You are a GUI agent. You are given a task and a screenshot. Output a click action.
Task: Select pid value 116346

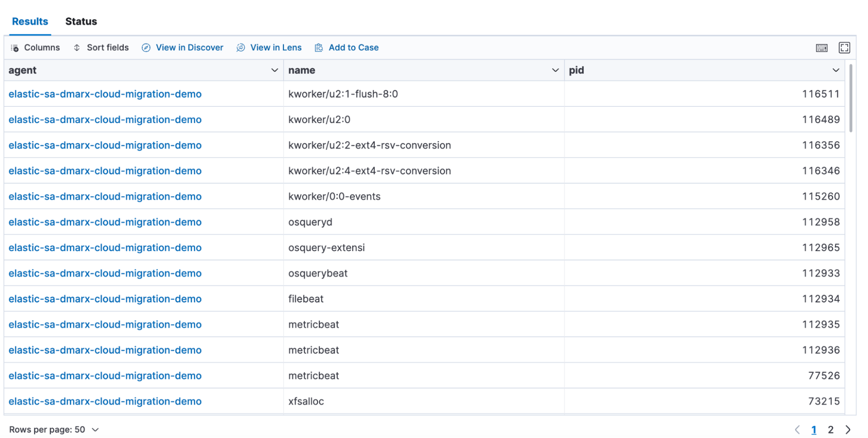[821, 171]
